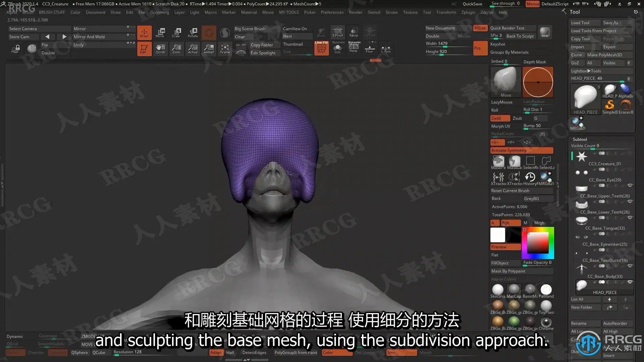
Task: Click the HistoryRecall brush icon
Action: click(x=530, y=178)
